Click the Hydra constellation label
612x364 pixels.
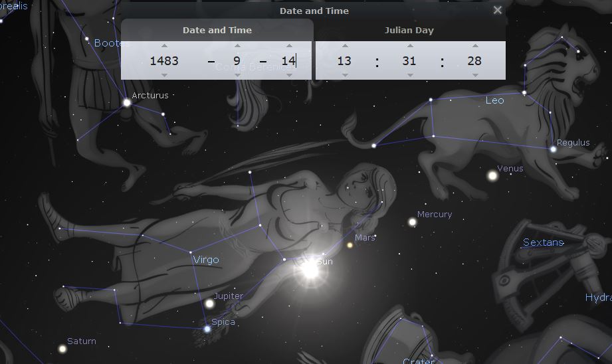tap(598, 298)
